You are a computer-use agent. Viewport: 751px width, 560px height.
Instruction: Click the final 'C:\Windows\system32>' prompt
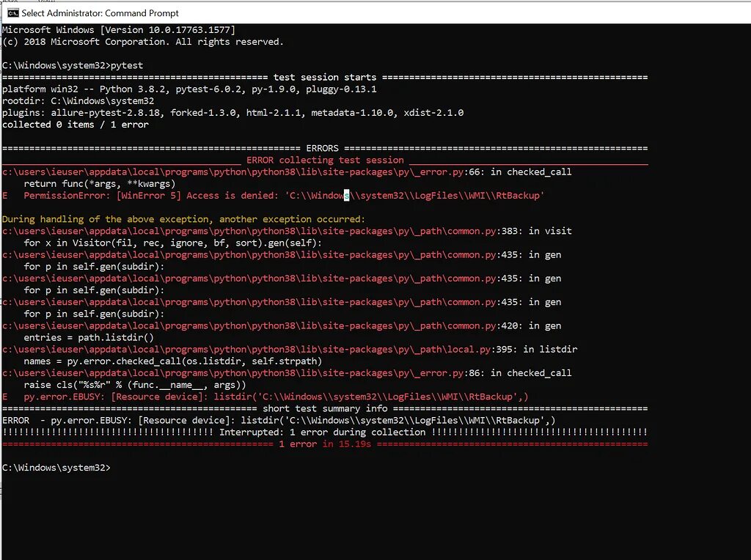pos(56,468)
